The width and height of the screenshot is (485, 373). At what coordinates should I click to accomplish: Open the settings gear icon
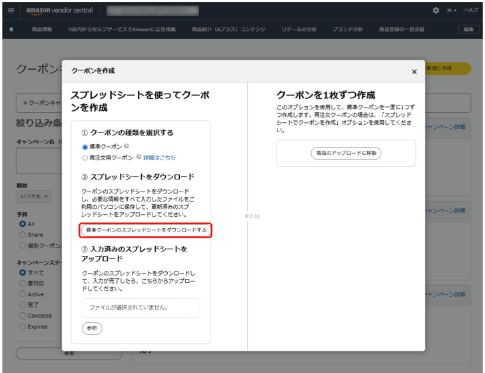(436, 10)
